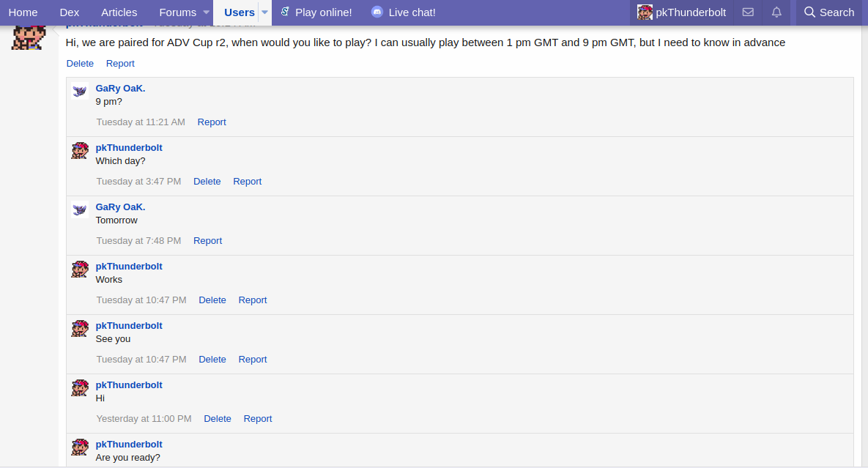Open Discord via the Live chat icon
Screen dimensions: 868x468
(376, 12)
